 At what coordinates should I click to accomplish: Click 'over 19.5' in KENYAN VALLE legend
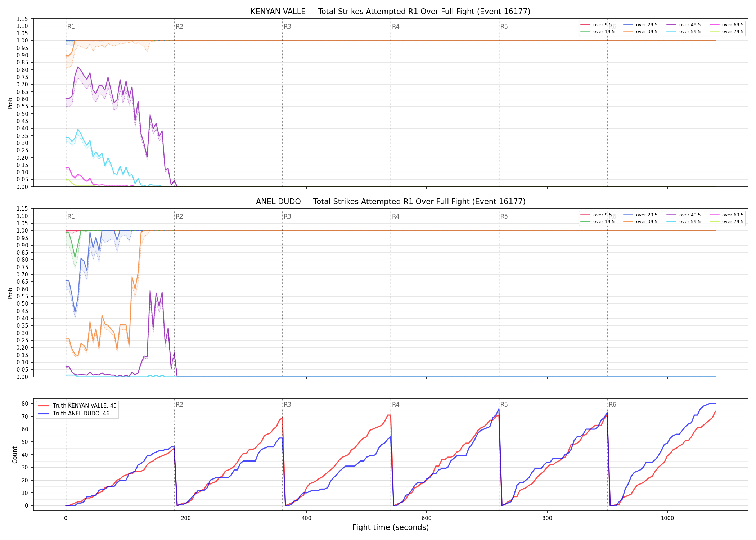pyautogui.click(x=604, y=32)
